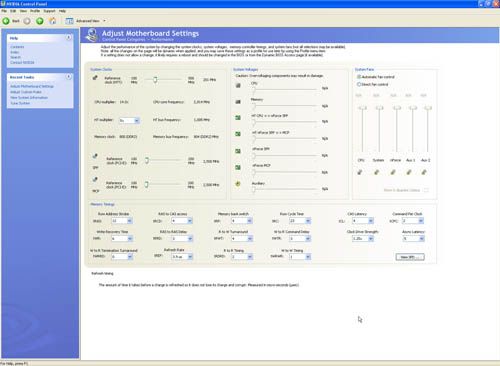Click the nForce MCP voltage icon

click(238, 167)
